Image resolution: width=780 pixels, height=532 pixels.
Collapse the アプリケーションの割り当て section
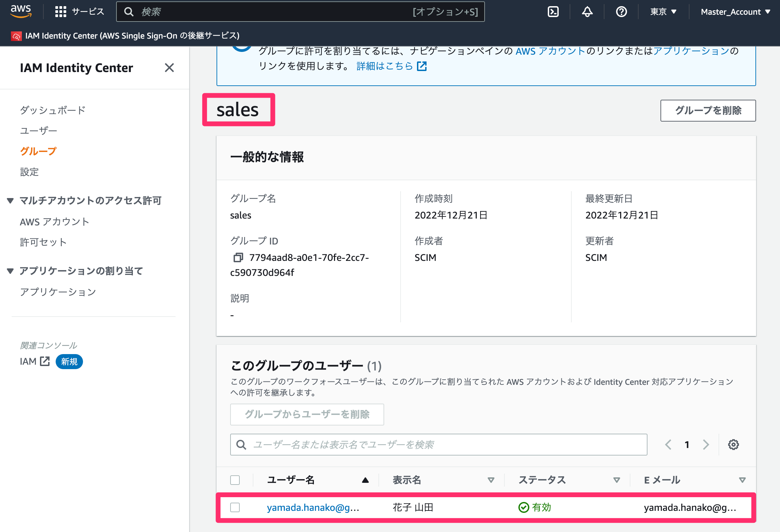11,271
